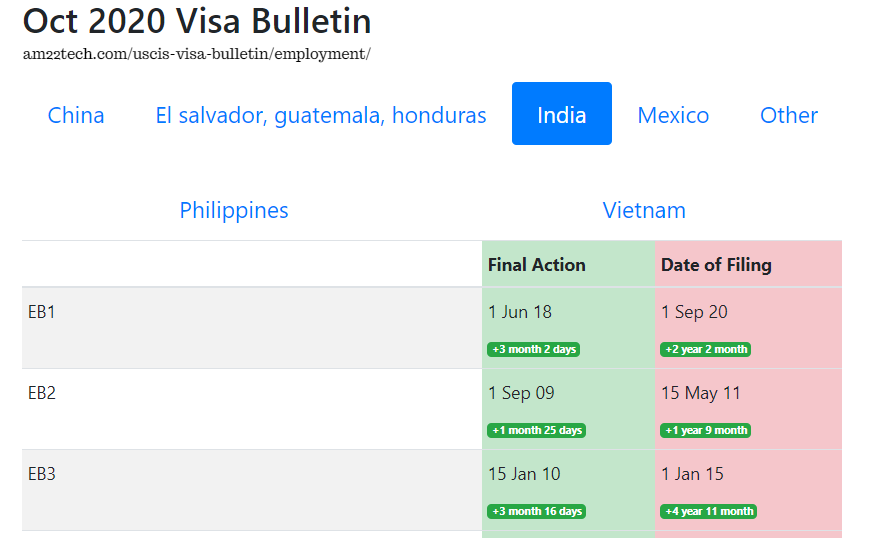Click the +2 year 2 month badge
The width and height of the screenshot is (874, 538).
click(x=705, y=350)
